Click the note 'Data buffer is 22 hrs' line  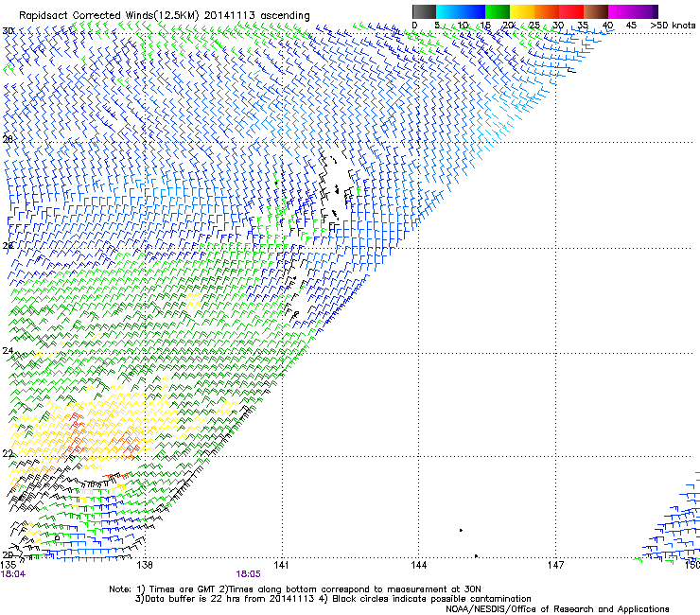tap(333, 599)
